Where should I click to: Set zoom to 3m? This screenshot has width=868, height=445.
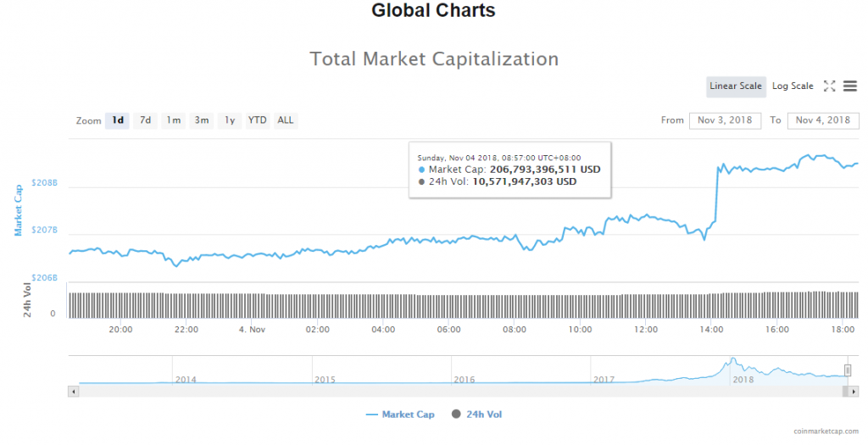click(202, 120)
